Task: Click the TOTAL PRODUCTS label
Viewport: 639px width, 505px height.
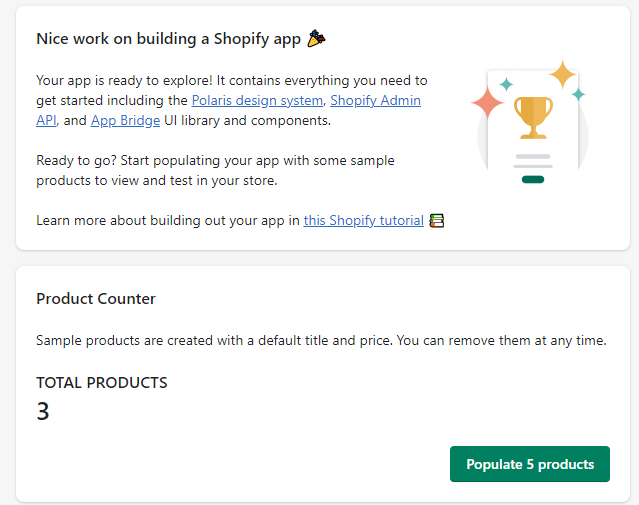Action: point(102,383)
